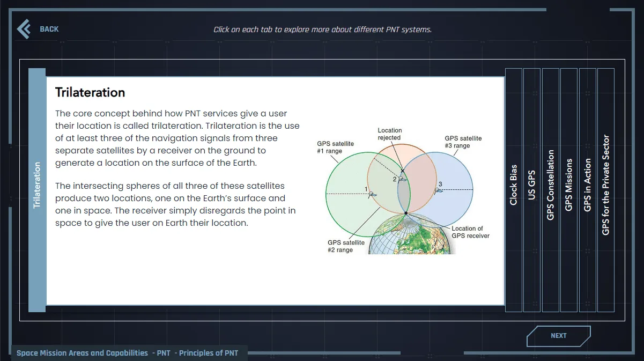
Task: Click the Trilateration heading text
Action: click(90, 92)
